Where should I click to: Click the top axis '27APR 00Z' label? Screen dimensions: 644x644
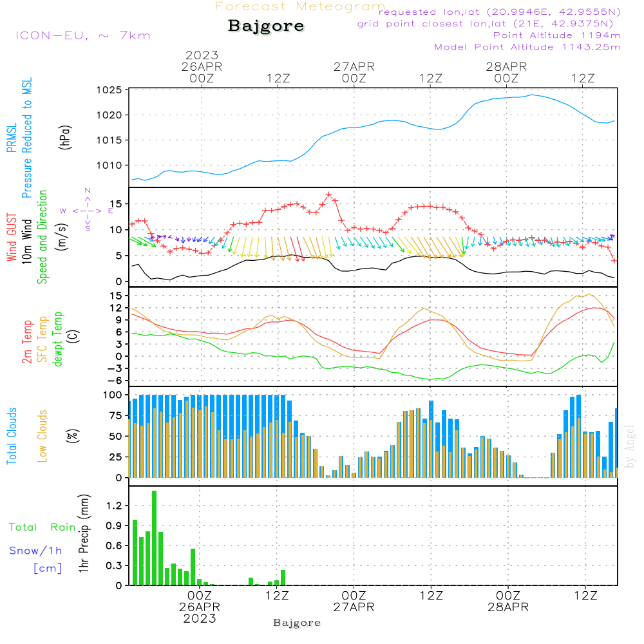tap(354, 72)
